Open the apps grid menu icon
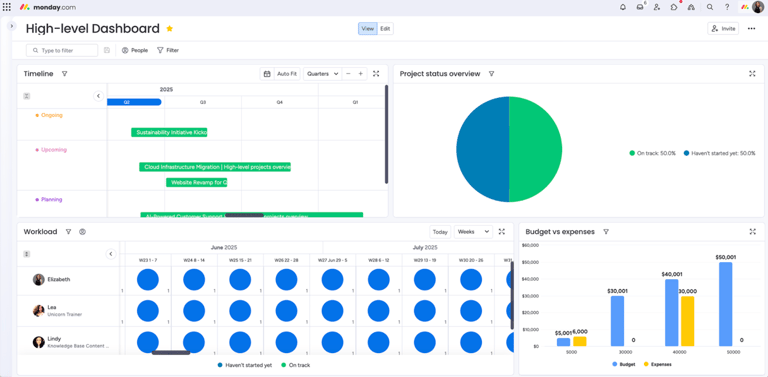Screen dimensions: 768x377 pos(7,7)
